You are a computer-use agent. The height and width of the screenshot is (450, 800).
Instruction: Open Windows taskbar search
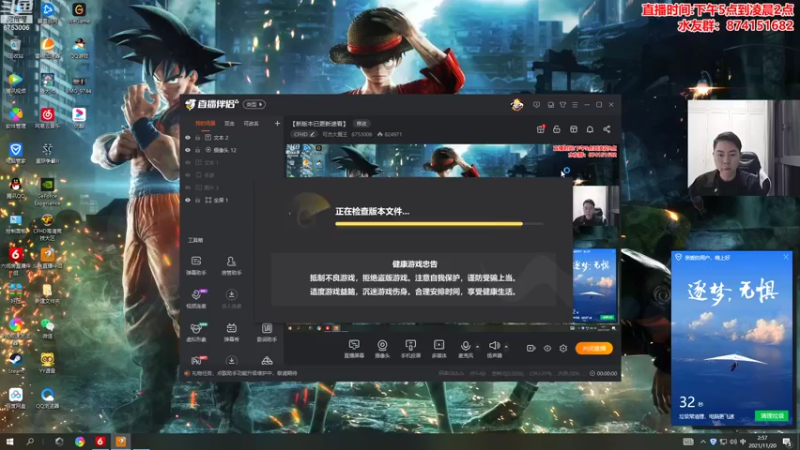tap(30, 441)
